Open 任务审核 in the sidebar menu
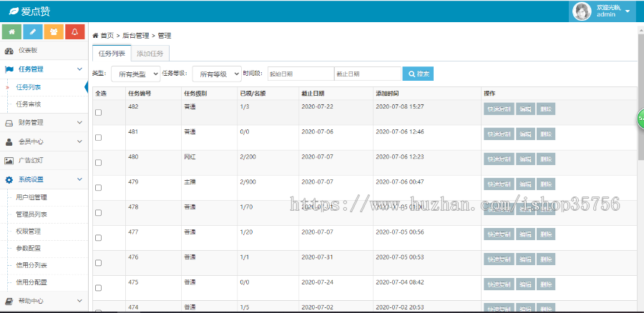Viewport: 644px width, 313px height. pyautogui.click(x=29, y=104)
